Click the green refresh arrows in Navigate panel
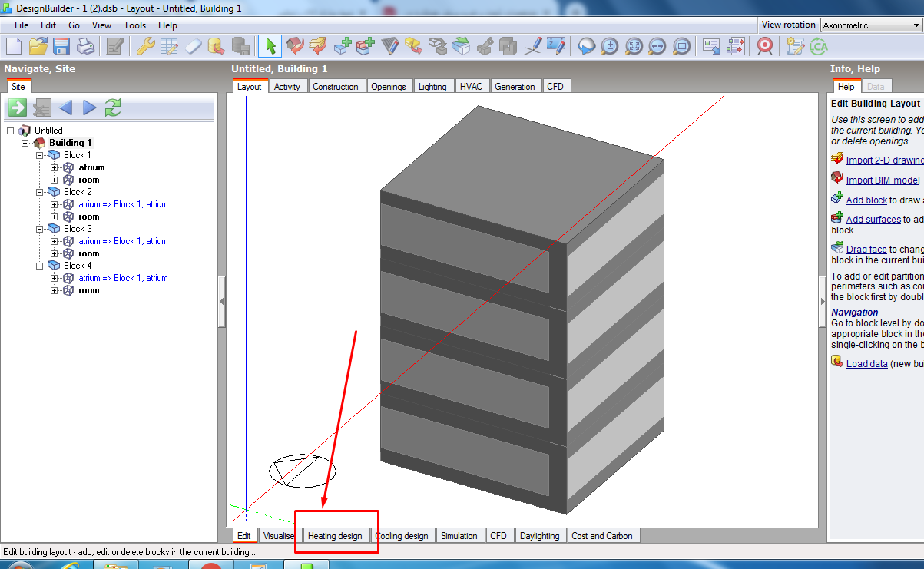Viewport: 924px width, 569px height. coord(113,108)
